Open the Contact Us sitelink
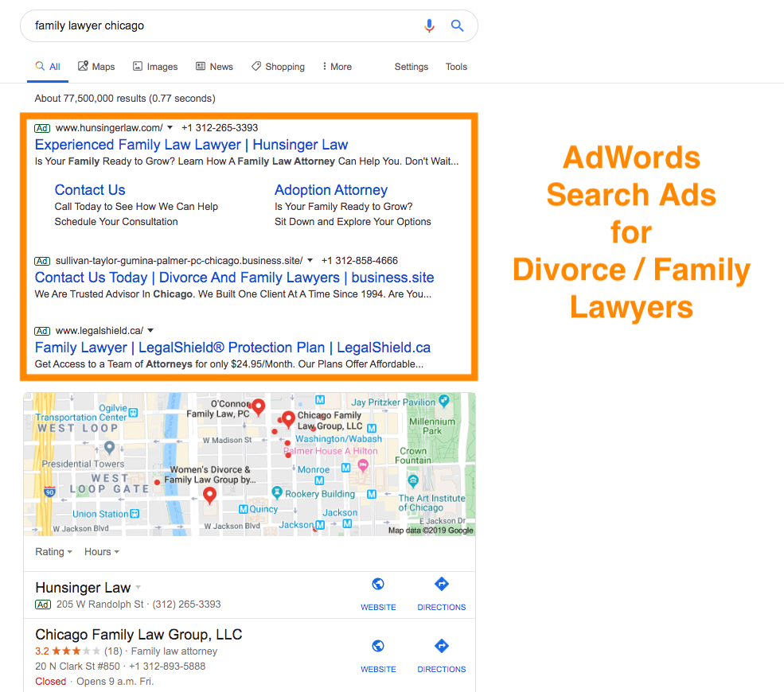This screenshot has height=692, width=784. coord(90,190)
